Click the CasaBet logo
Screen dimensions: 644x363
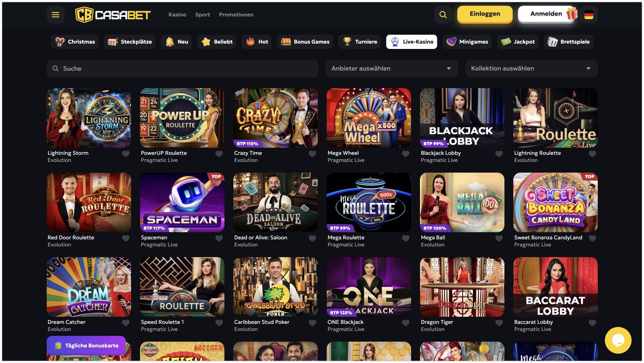[x=113, y=15]
